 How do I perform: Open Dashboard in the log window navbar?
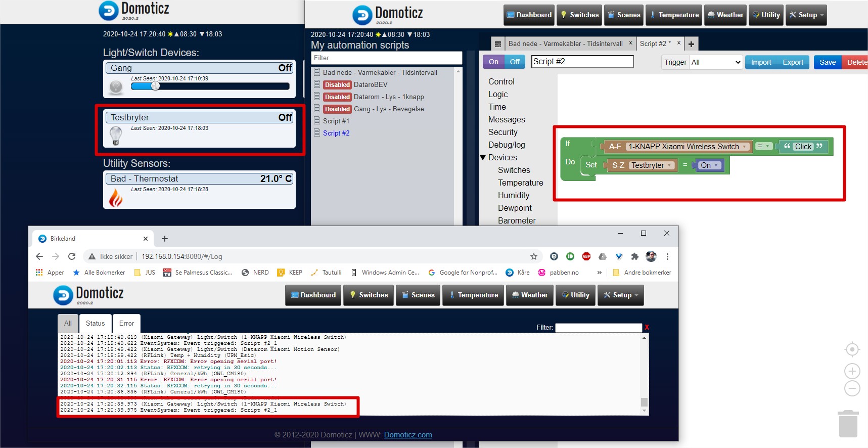click(x=313, y=295)
